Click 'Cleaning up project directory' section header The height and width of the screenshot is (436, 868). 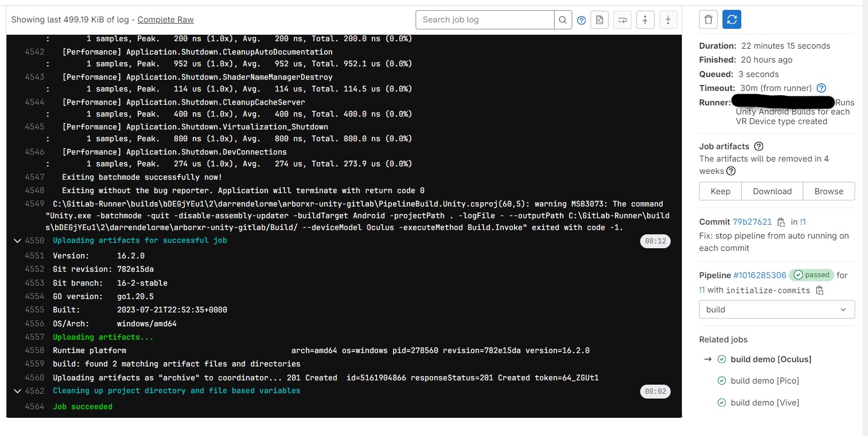click(176, 391)
